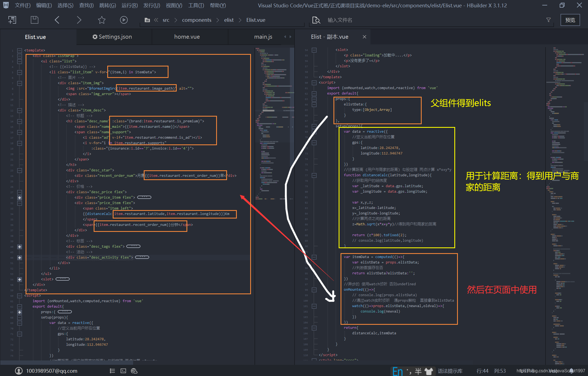Click the input method En icon
The image size is (588, 376).
[398, 371]
